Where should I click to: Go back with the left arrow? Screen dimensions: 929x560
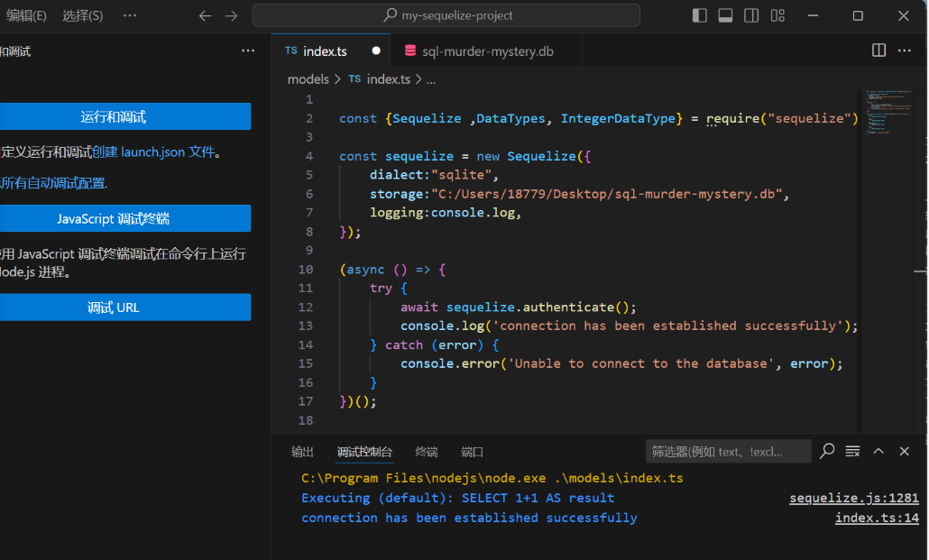point(205,16)
